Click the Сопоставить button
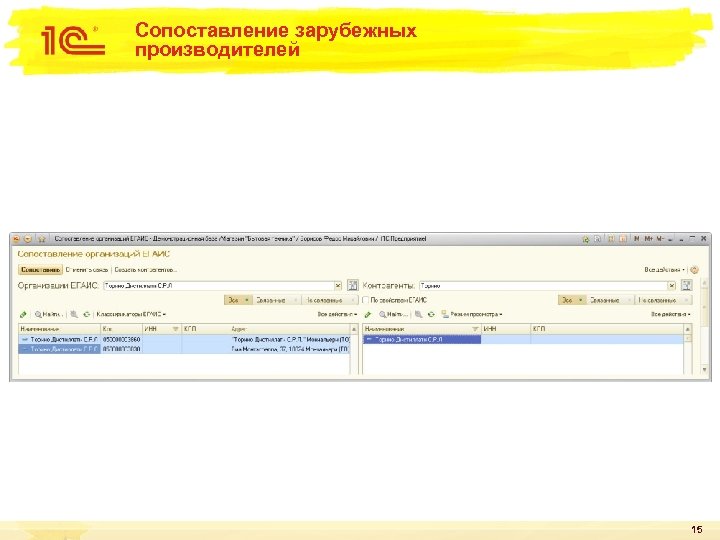Screen dimensions: 720x540 coord(40,270)
